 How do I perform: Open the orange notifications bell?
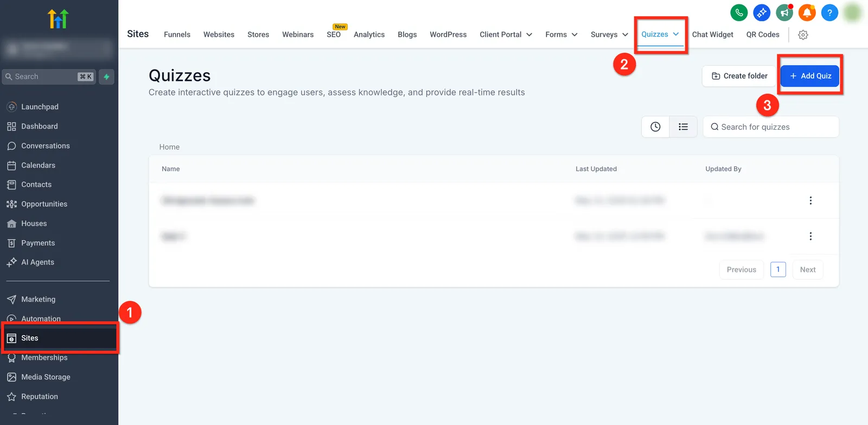tap(807, 12)
